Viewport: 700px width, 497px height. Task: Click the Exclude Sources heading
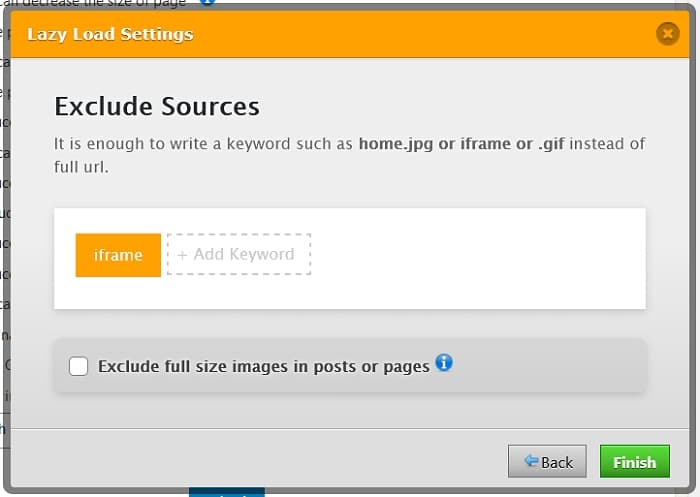tap(156, 107)
